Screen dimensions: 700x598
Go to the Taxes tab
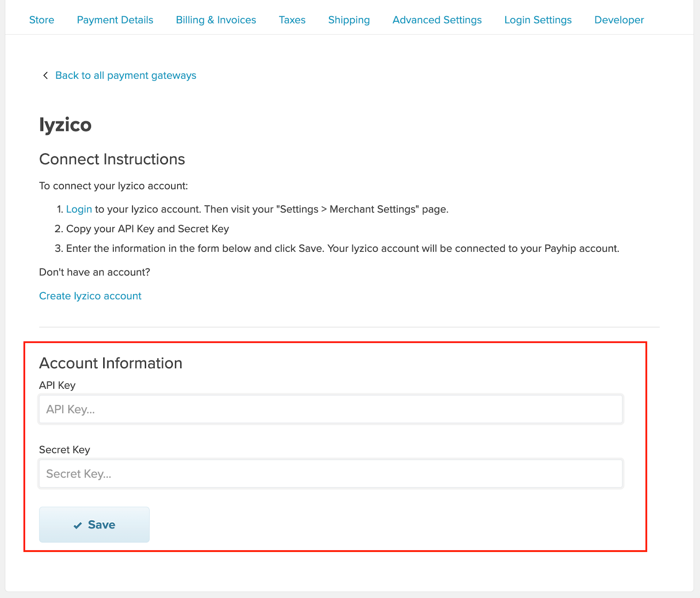(292, 20)
